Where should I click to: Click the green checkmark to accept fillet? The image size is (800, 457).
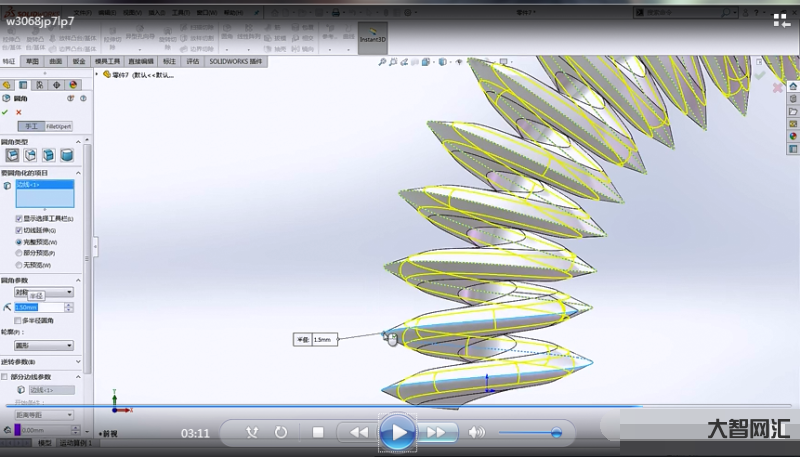click(5, 113)
